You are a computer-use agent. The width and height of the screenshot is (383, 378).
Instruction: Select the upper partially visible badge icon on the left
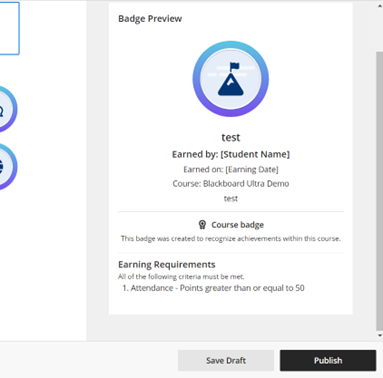click(x=7, y=109)
